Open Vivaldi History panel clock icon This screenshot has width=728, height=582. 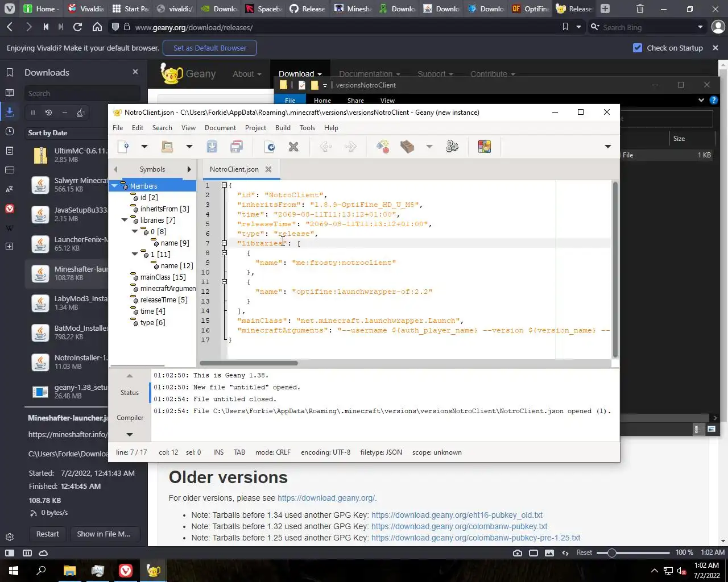(10, 131)
